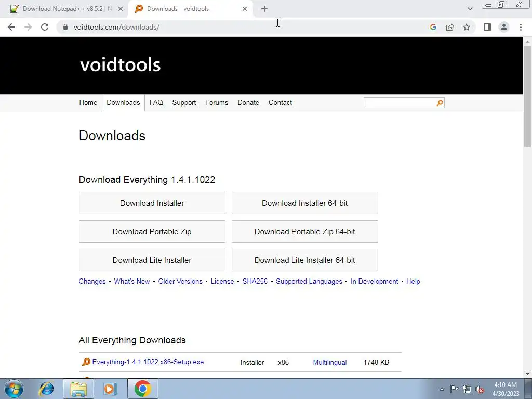The width and height of the screenshot is (532, 399).
Task: Open the FAQ page
Action: [x=156, y=102]
